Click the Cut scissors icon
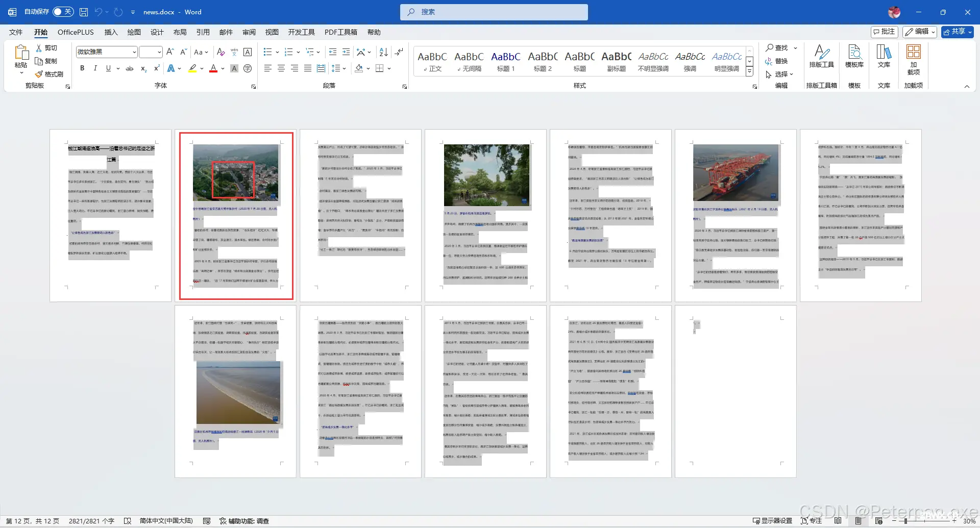The height and width of the screenshot is (528, 980). click(39, 48)
